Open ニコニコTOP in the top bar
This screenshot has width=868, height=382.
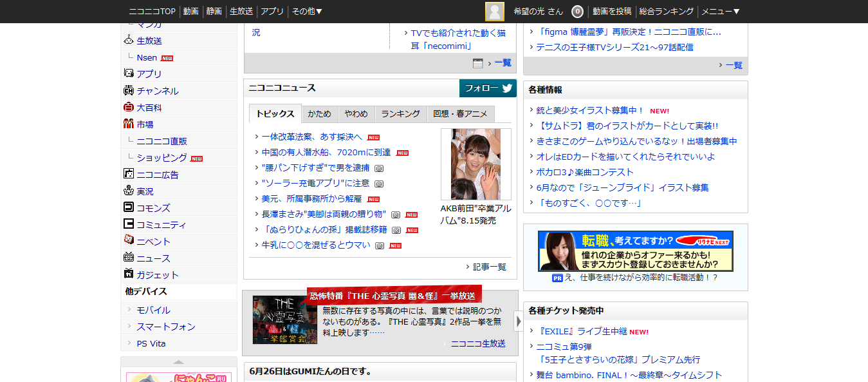point(152,12)
